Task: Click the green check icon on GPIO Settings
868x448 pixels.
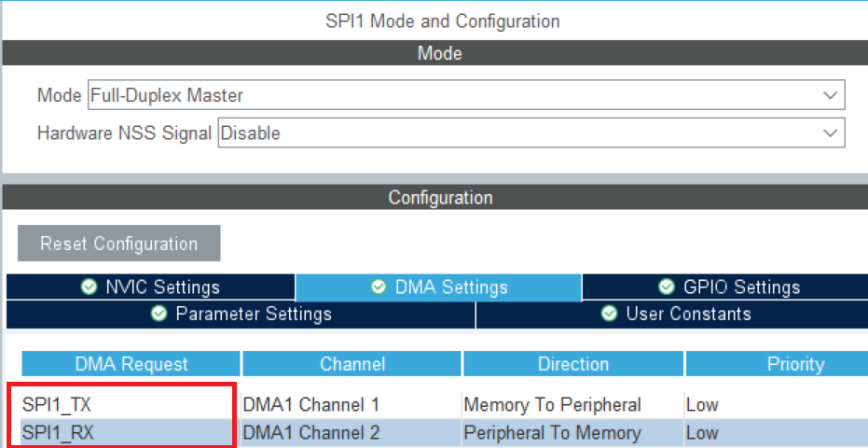Action: coord(667,287)
